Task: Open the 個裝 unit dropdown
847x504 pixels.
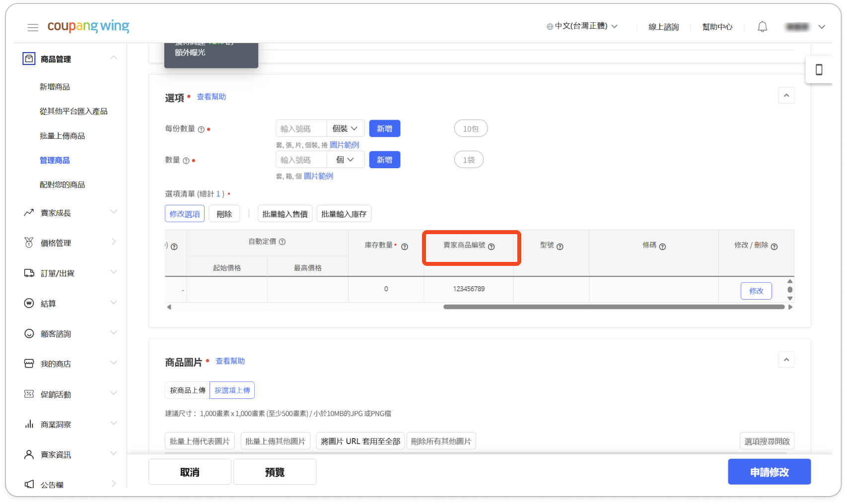Action: pyautogui.click(x=345, y=128)
